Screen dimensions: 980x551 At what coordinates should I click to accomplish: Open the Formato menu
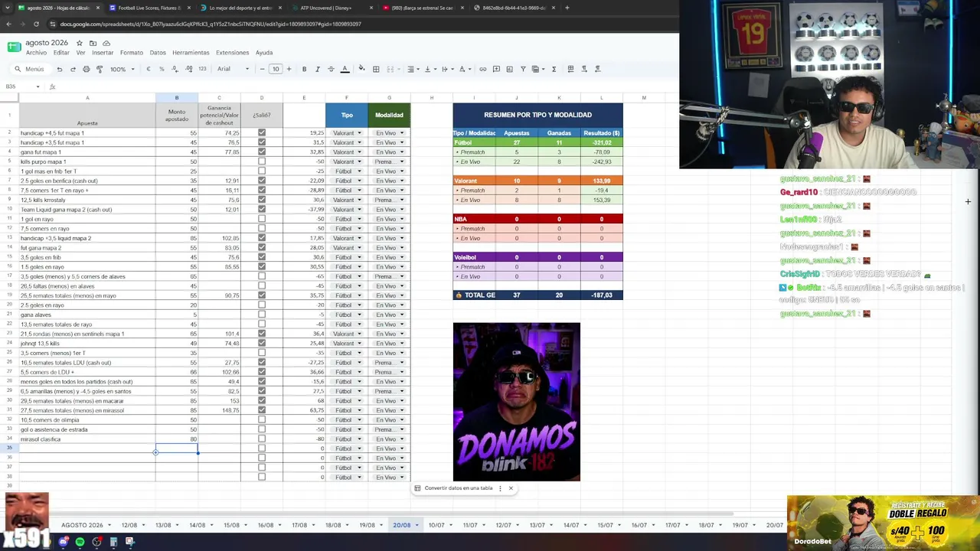tap(132, 53)
